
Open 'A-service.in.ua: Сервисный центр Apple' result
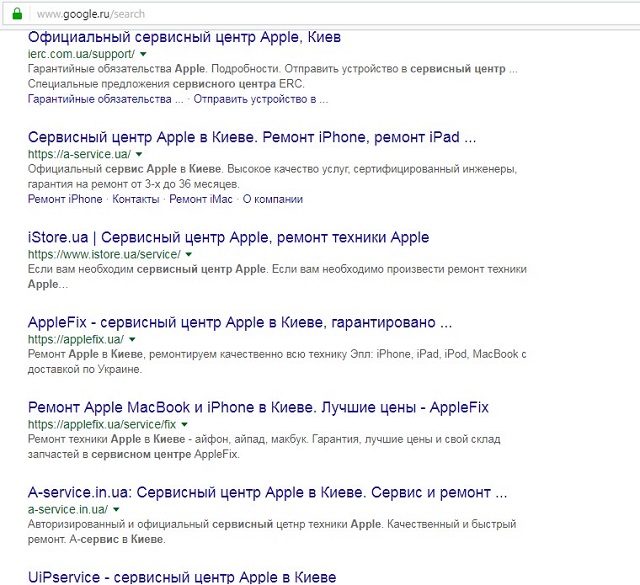(x=267, y=493)
